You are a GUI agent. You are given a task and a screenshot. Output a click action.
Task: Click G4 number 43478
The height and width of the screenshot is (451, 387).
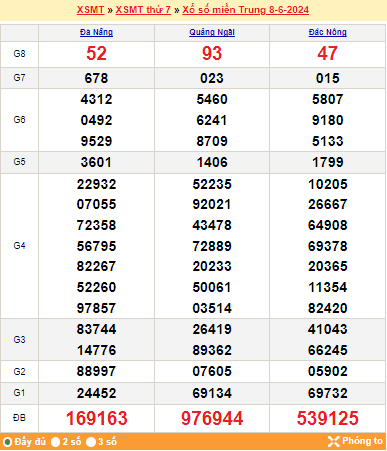pyautogui.click(x=212, y=225)
